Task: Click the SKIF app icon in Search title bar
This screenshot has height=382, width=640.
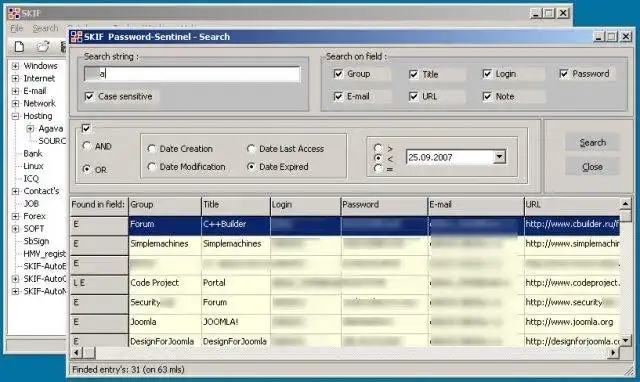Action: (76, 37)
